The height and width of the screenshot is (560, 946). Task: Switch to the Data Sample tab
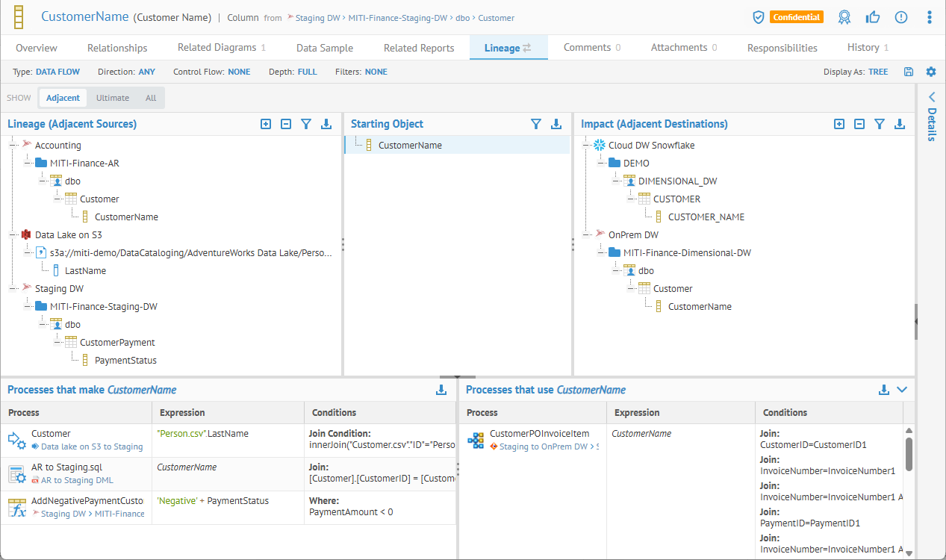[x=325, y=48]
